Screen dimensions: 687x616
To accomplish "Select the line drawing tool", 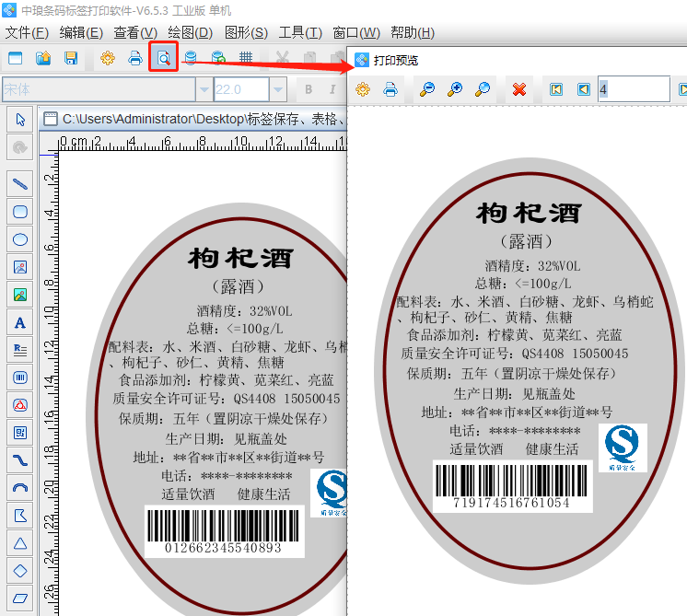I will 20,184.
